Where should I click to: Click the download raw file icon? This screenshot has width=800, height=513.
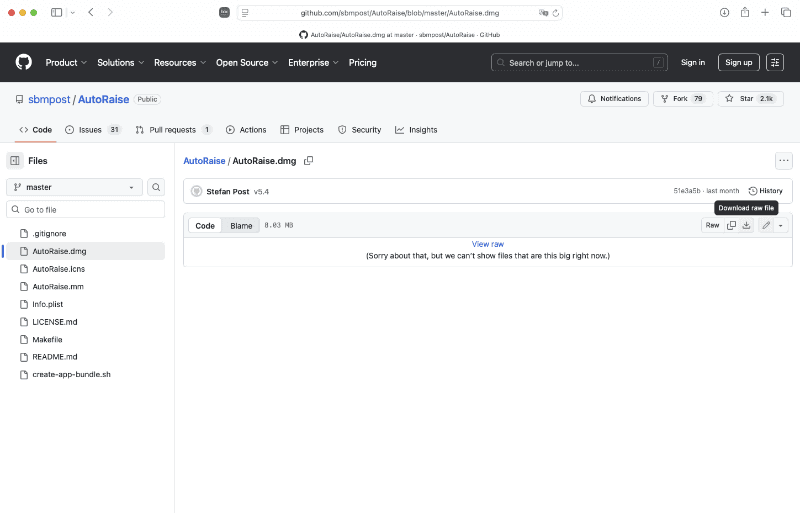click(746, 225)
